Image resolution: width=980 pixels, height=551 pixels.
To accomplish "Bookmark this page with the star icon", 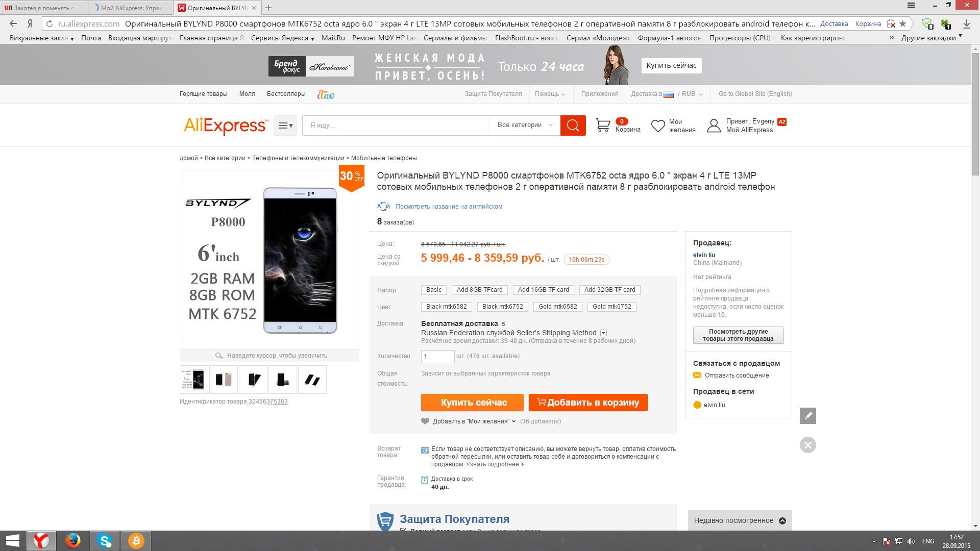I will coord(903,23).
